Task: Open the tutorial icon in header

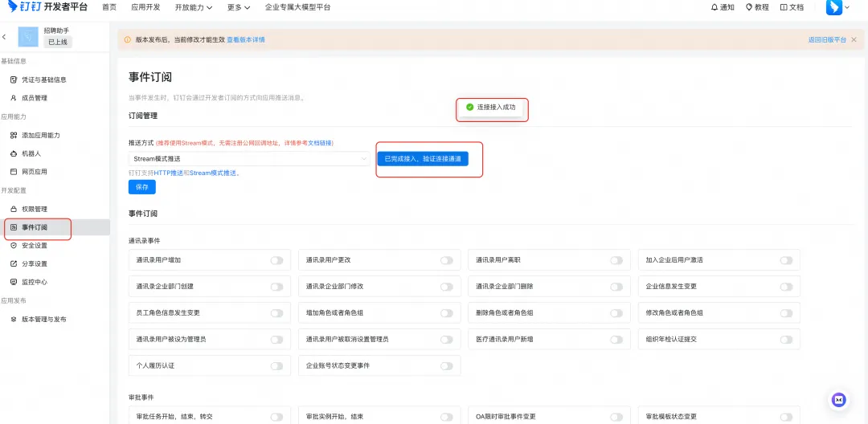Action: tap(749, 7)
